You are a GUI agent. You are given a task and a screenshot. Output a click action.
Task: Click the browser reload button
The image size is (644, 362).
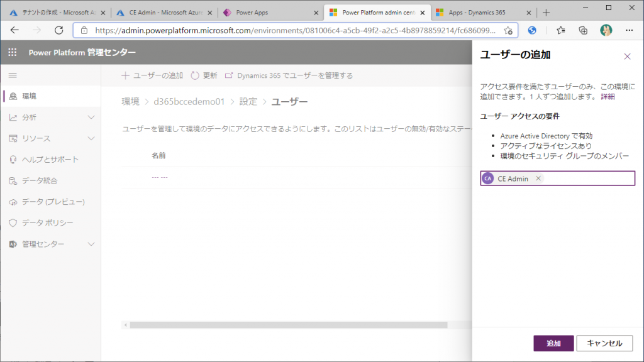pos(59,30)
